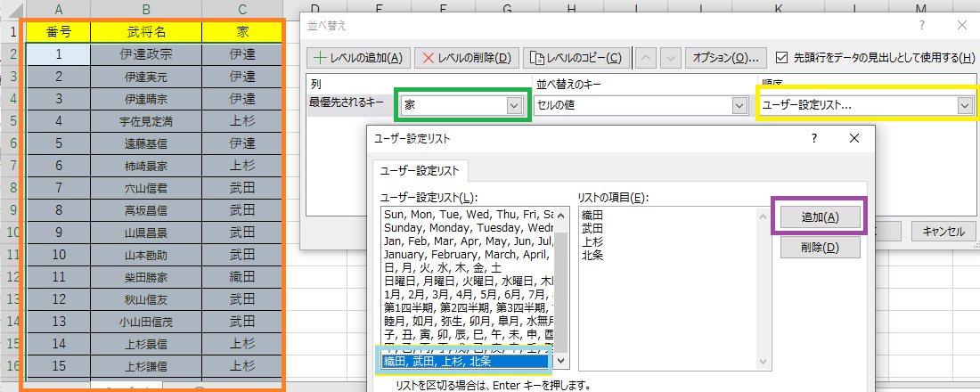Click the 番号 header cell
Viewport: 980px width, 392px height.
pyautogui.click(x=58, y=31)
